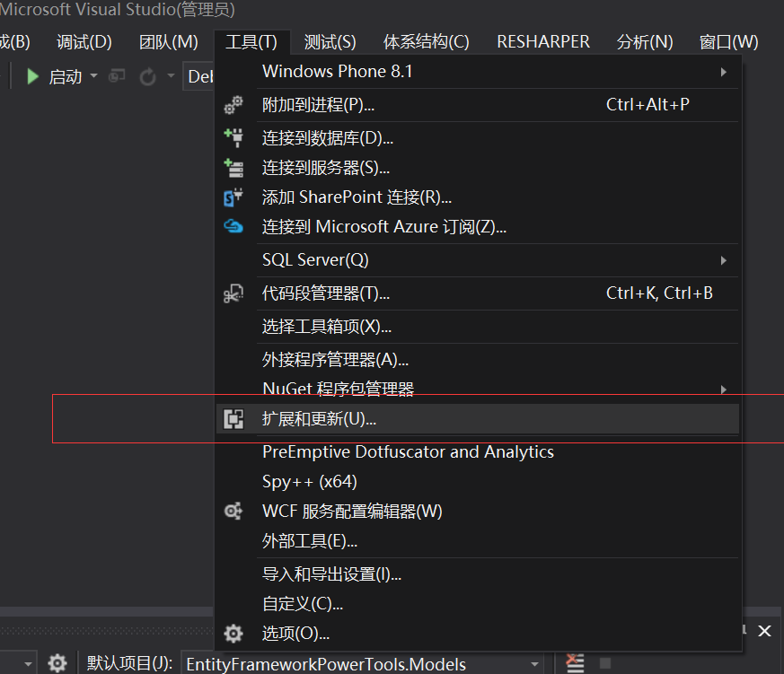784x674 pixels.
Task: Open the dropdown arrow next to 启动
Action: (x=93, y=76)
